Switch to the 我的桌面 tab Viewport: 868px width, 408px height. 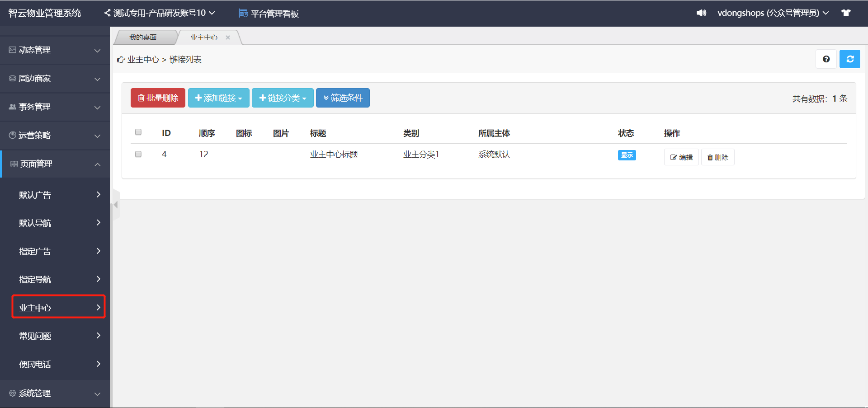click(x=143, y=38)
